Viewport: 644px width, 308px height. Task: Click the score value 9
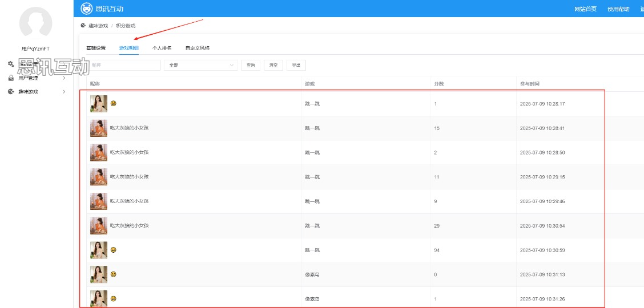tap(436, 201)
